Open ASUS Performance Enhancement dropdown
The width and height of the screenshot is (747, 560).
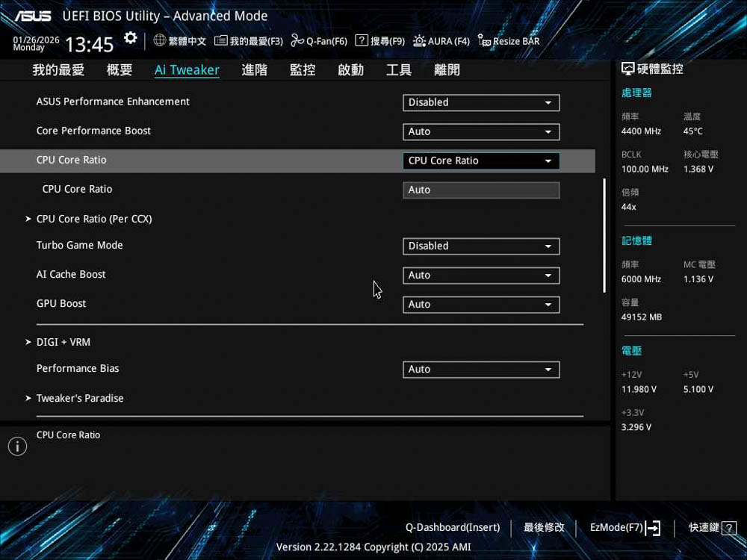pyautogui.click(x=480, y=102)
